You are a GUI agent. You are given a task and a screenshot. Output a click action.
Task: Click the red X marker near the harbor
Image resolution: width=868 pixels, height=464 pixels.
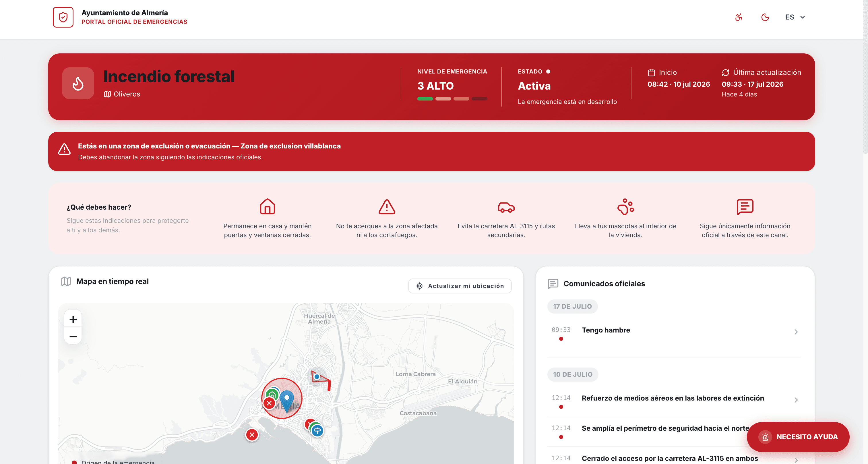click(252, 435)
